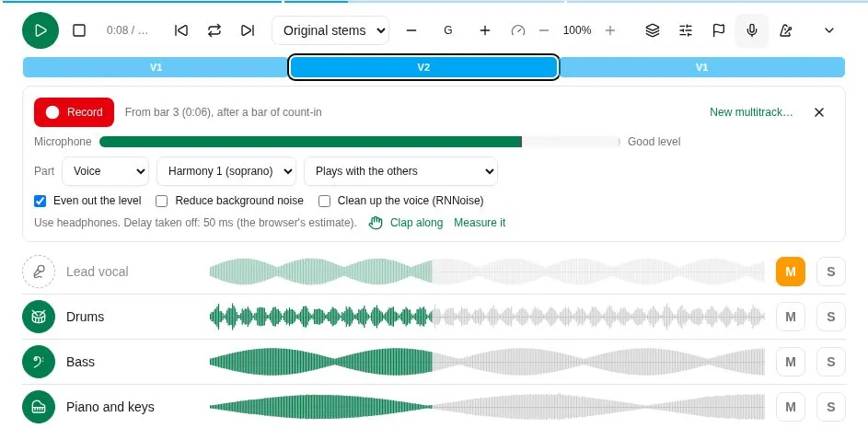Expand the toolbar chevron menu
868x440 pixels.
click(x=828, y=30)
